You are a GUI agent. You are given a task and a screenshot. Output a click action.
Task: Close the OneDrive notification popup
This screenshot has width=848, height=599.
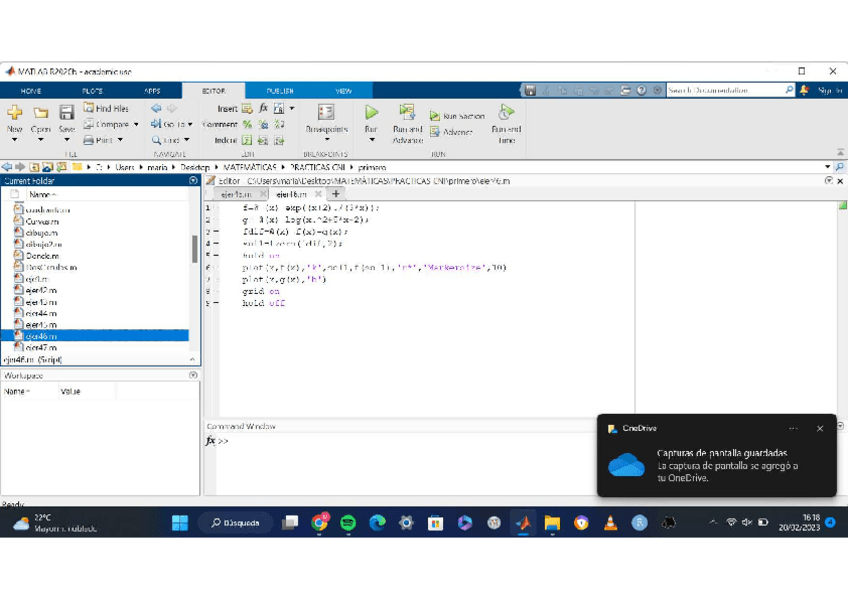820,429
